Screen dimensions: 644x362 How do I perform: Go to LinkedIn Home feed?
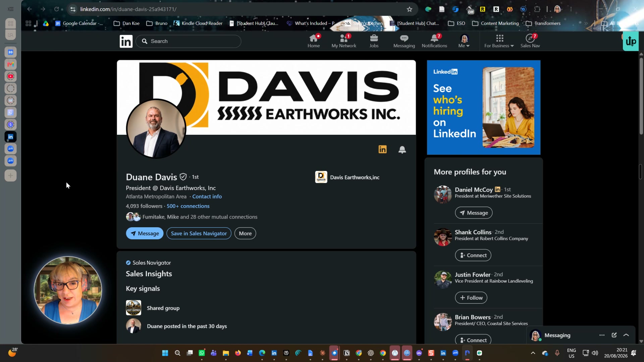tap(314, 41)
